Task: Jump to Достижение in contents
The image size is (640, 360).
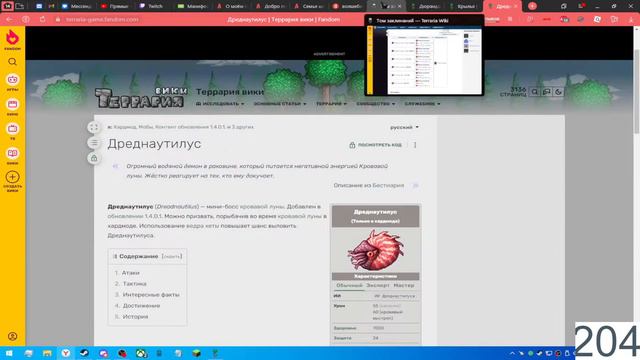Action: pos(141,306)
